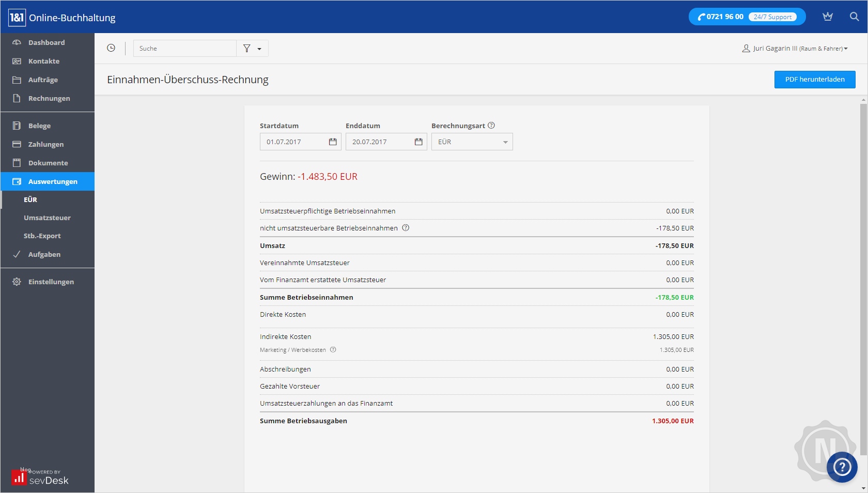Click Marketing / Werbekosten help icon

[333, 350]
